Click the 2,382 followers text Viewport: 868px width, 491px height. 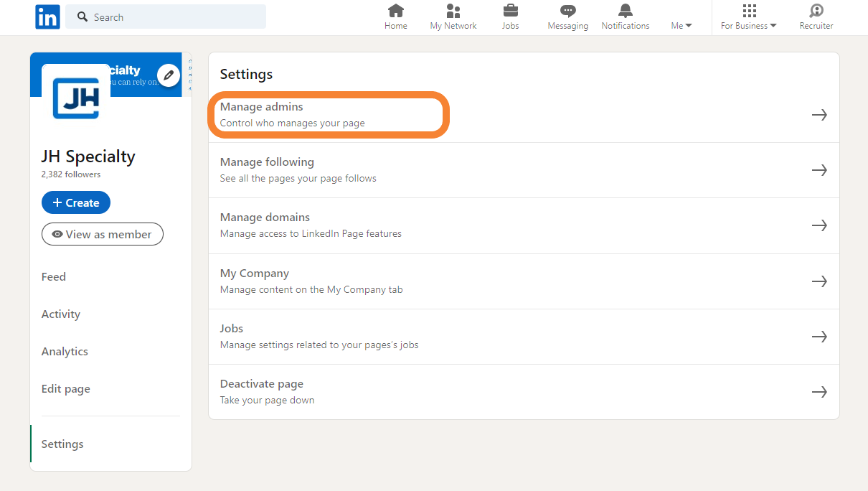click(x=71, y=174)
